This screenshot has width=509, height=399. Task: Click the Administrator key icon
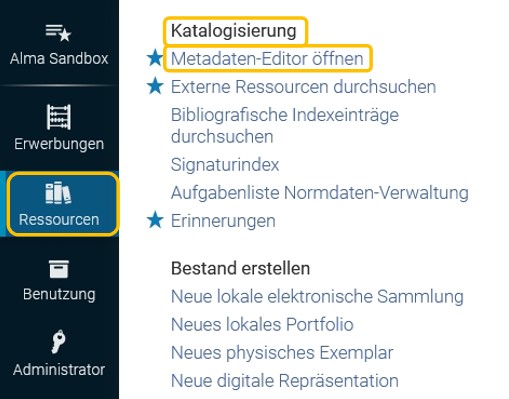[x=58, y=341]
